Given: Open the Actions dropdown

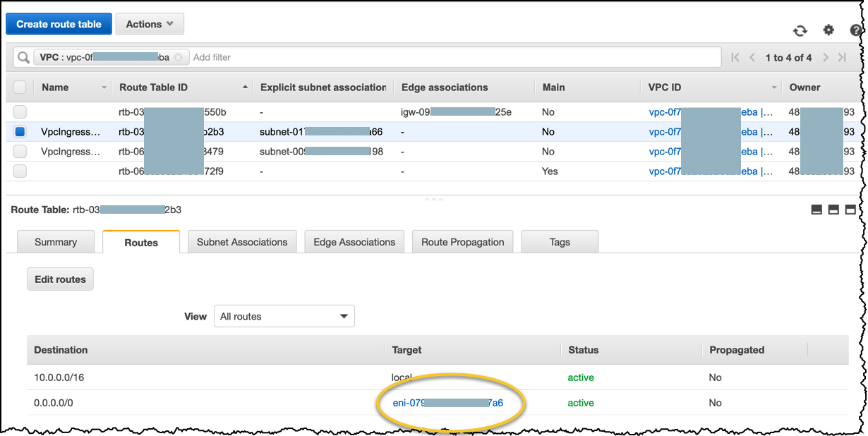Looking at the screenshot, I should point(149,23).
